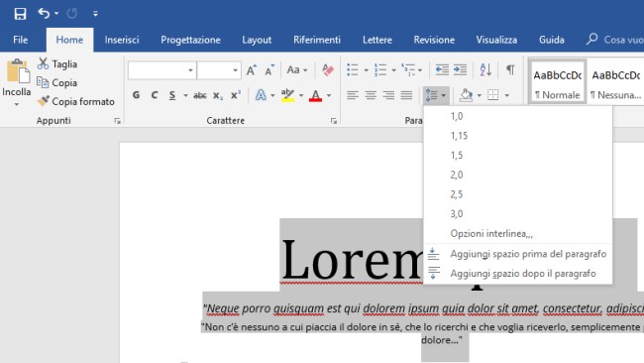644x363 pixels.
Task: Open the File tab
Action: [21, 40]
